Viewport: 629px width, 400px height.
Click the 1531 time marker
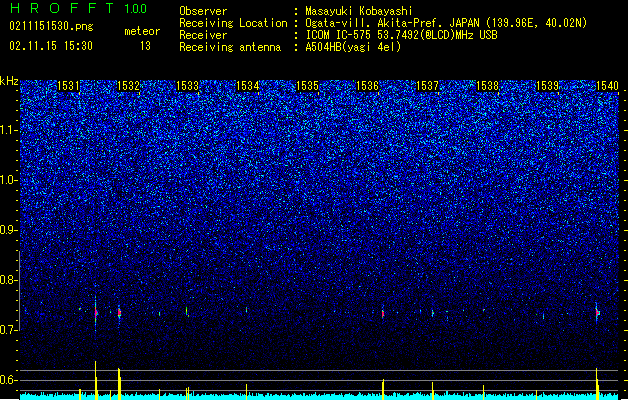(x=68, y=86)
